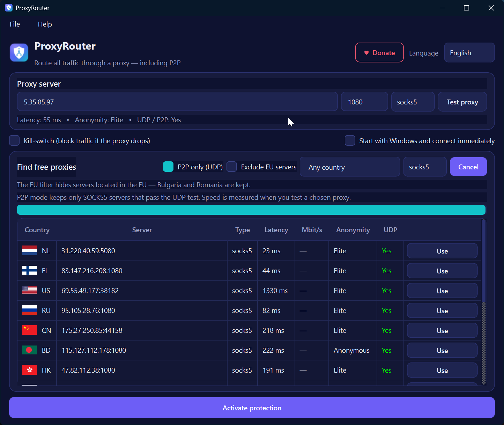Sort by the Type column header
504x425 pixels.
tap(243, 230)
